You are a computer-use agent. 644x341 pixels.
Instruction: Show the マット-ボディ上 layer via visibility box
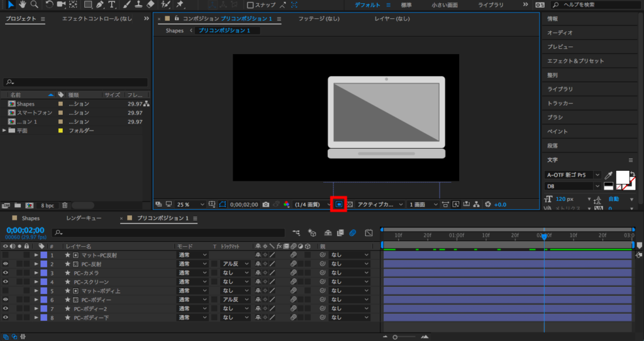6,291
